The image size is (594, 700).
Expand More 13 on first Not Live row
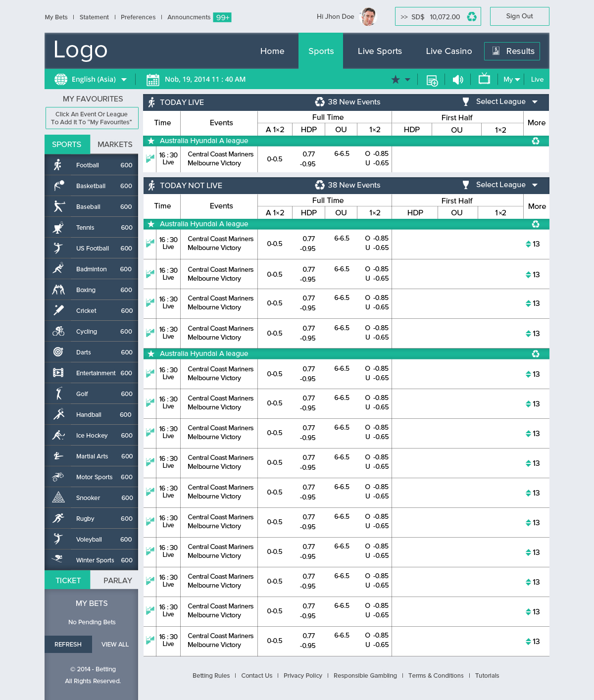533,244
